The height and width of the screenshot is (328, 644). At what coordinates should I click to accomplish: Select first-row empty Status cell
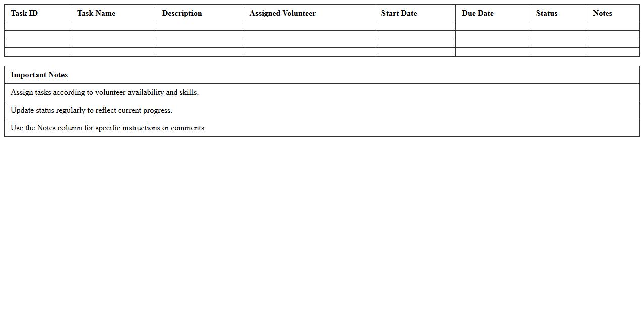tap(558, 26)
